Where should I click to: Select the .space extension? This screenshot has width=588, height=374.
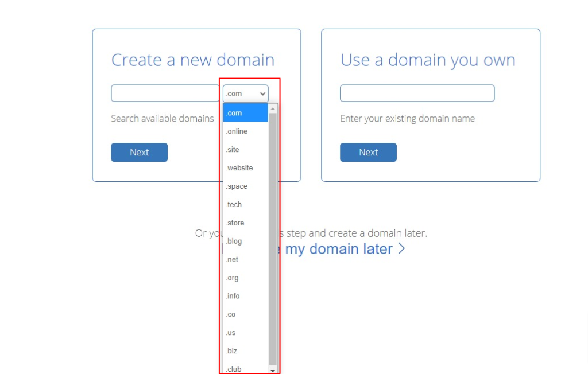[246, 186]
